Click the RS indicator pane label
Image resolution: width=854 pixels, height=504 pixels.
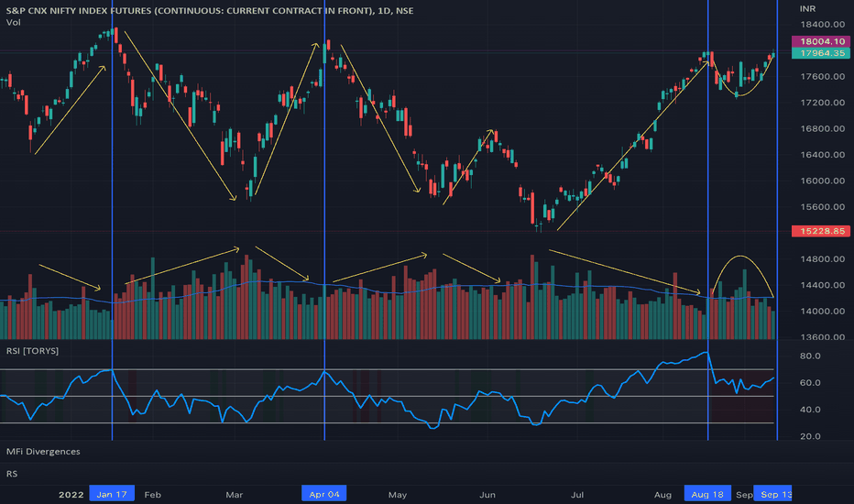click(x=11, y=474)
